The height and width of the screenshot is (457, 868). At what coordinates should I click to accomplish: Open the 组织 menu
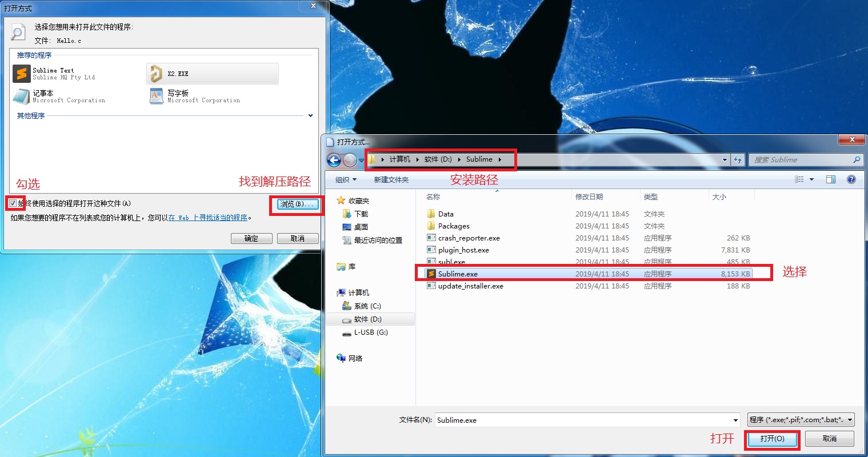click(346, 179)
